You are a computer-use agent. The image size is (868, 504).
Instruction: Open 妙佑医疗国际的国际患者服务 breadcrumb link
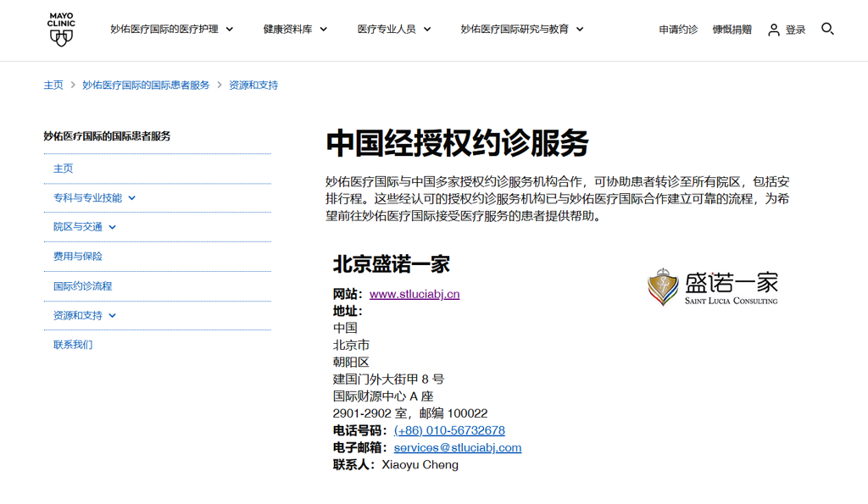click(146, 86)
